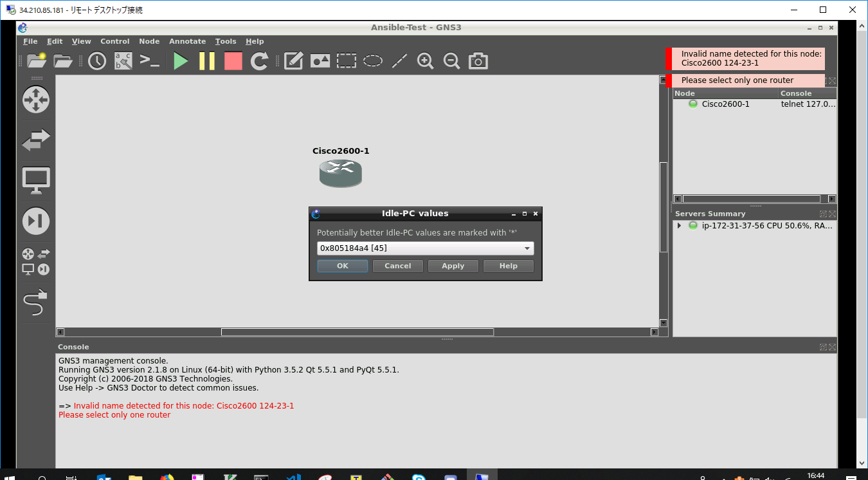
Task: Open the snapshot manager clock icon
Action: 97,60
